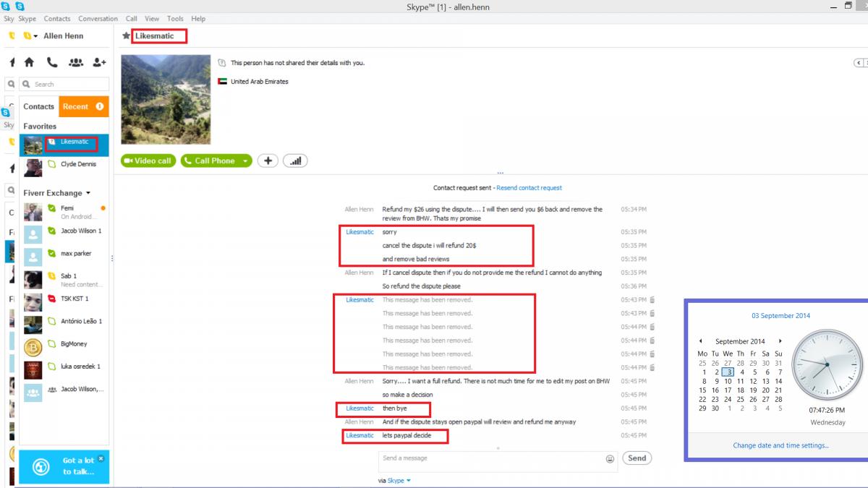Click TSK KST 1 red status icon
The height and width of the screenshot is (488, 868).
coord(51,299)
